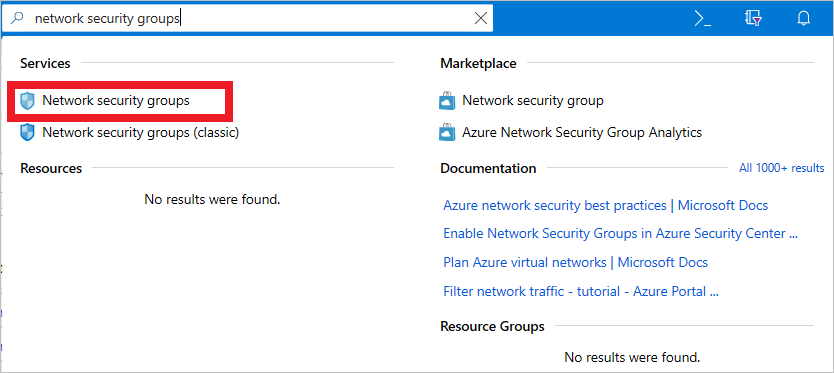Image resolution: width=834 pixels, height=373 pixels.
Task: Click the Documentation section heading
Action: [x=488, y=168]
